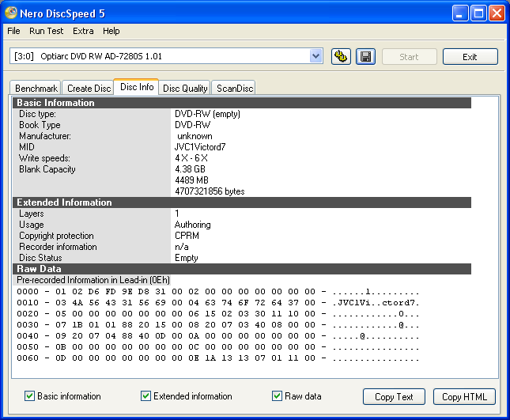Click the Basic Information section header
510x420 pixels.
click(x=242, y=103)
